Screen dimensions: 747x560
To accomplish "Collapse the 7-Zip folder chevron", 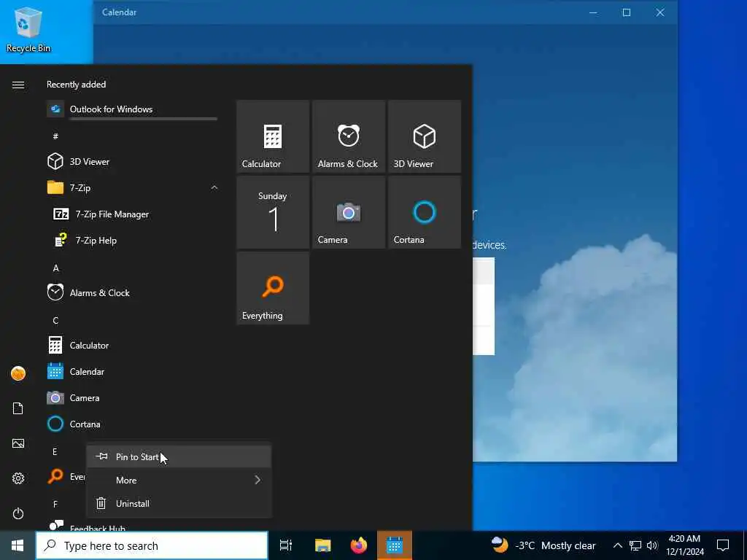I will 214,188.
